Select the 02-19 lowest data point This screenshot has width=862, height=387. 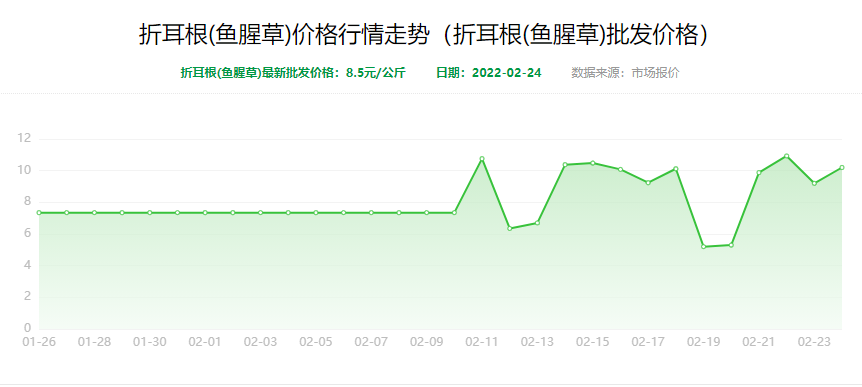point(704,246)
